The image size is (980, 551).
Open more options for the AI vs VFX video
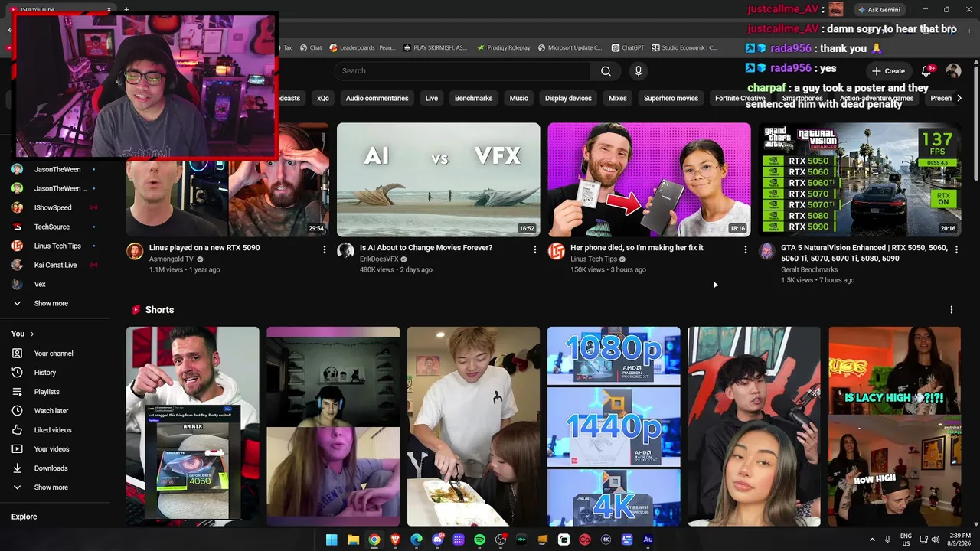(x=535, y=249)
